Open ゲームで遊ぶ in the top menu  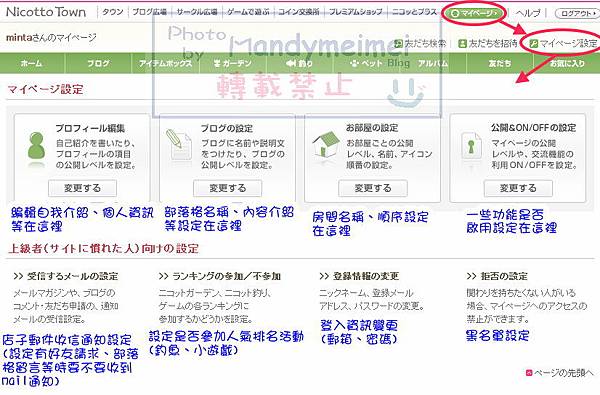[x=248, y=12]
